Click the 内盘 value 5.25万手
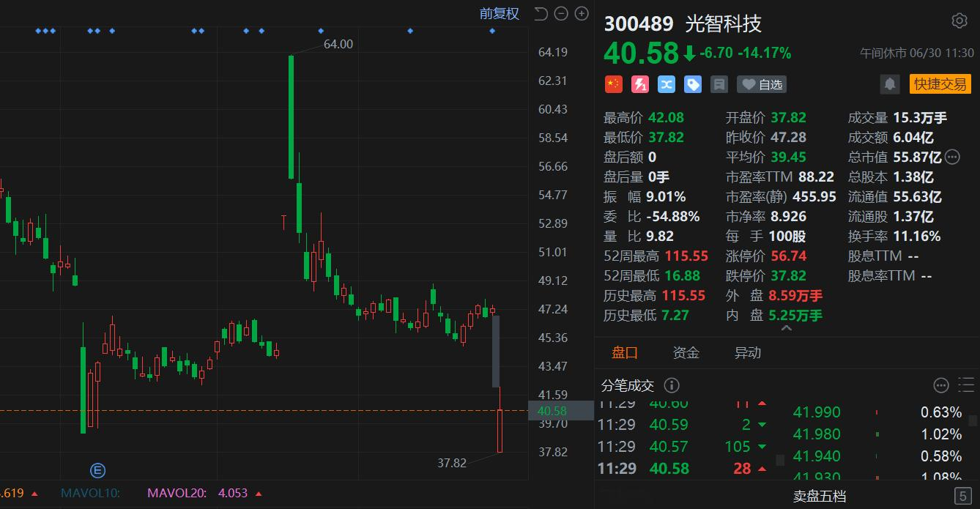The height and width of the screenshot is (509, 980). (795, 315)
